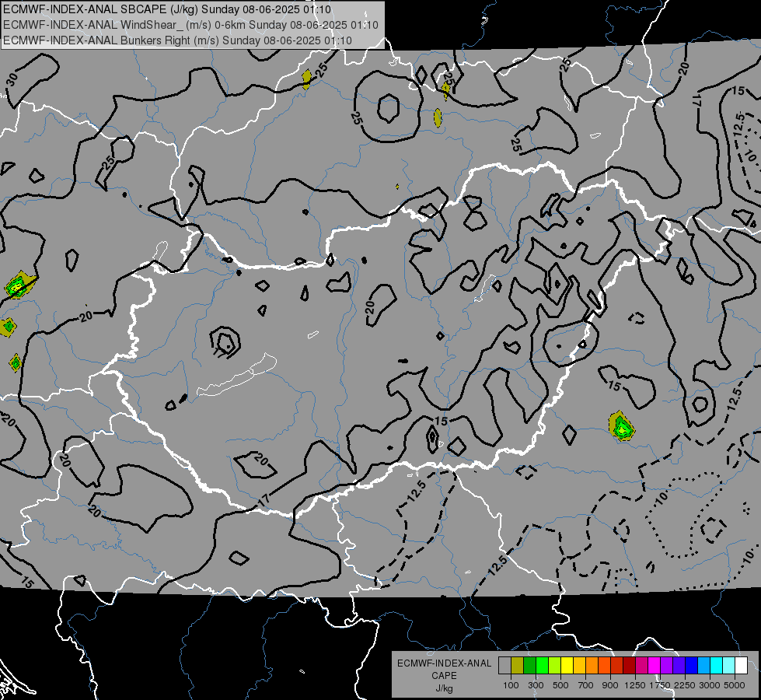Select the dark red swatch left of 1250
The height and width of the screenshot is (700, 761).
coord(630,666)
